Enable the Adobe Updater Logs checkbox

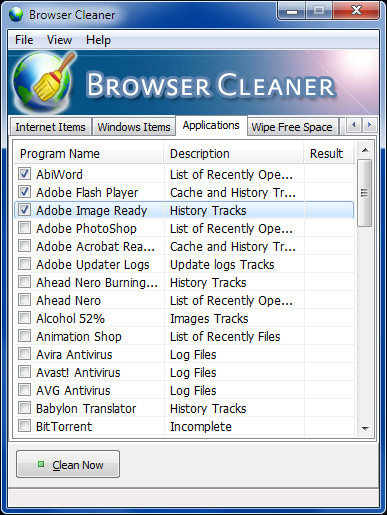click(24, 264)
